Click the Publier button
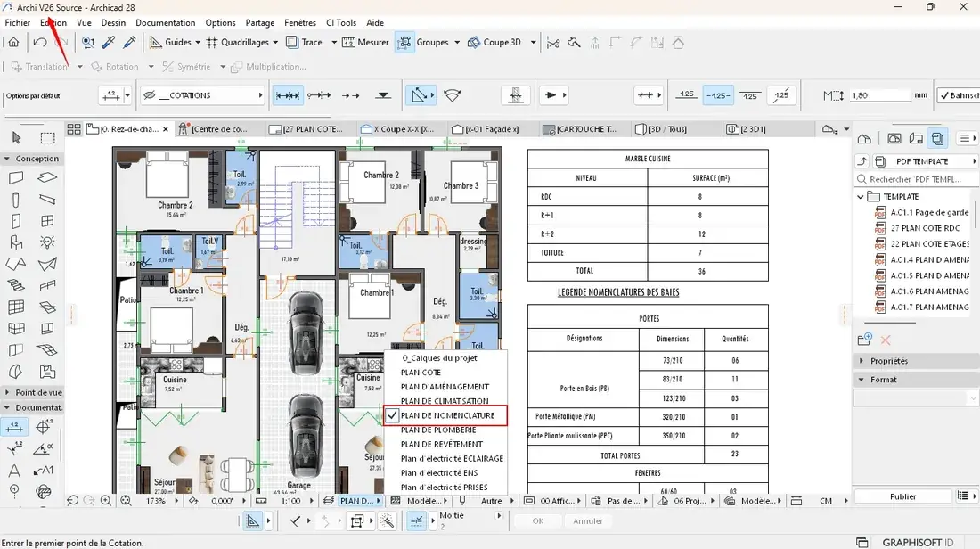 tap(903, 496)
